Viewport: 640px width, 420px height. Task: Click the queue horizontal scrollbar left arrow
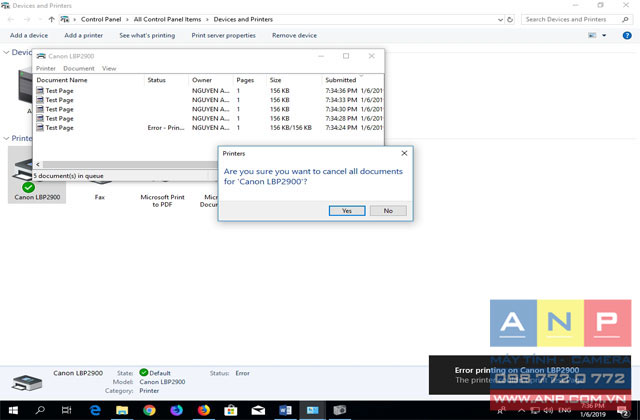pyautogui.click(x=38, y=164)
